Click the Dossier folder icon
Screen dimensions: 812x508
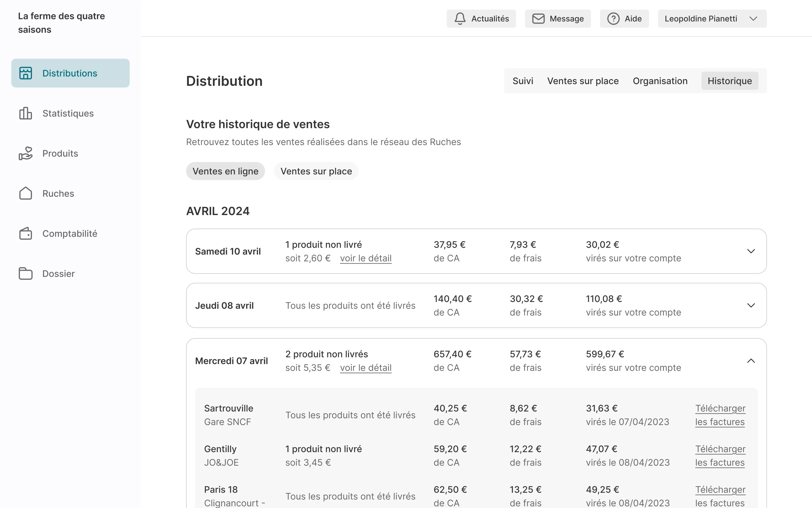[x=26, y=273]
